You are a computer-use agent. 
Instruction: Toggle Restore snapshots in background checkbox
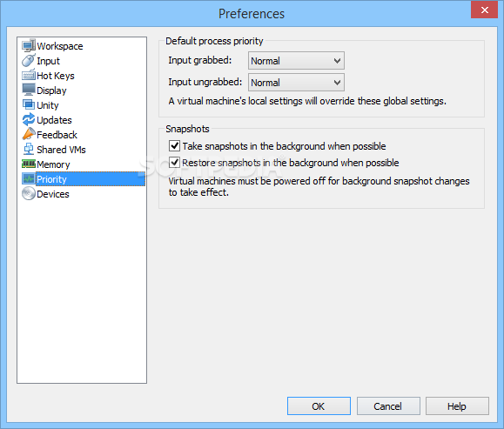[x=174, y=162]
